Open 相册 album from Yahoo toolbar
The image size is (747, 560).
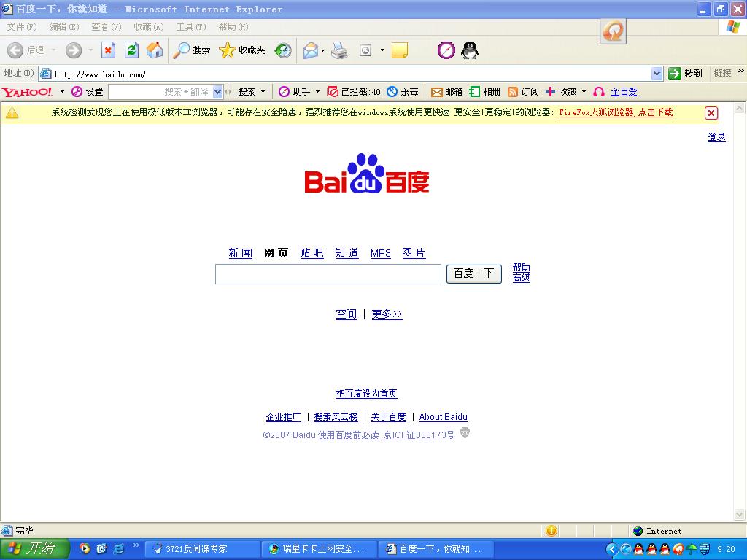click(485, 92)
